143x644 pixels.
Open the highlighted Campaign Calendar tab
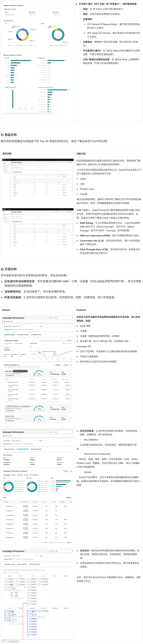[x=35, y=564]
